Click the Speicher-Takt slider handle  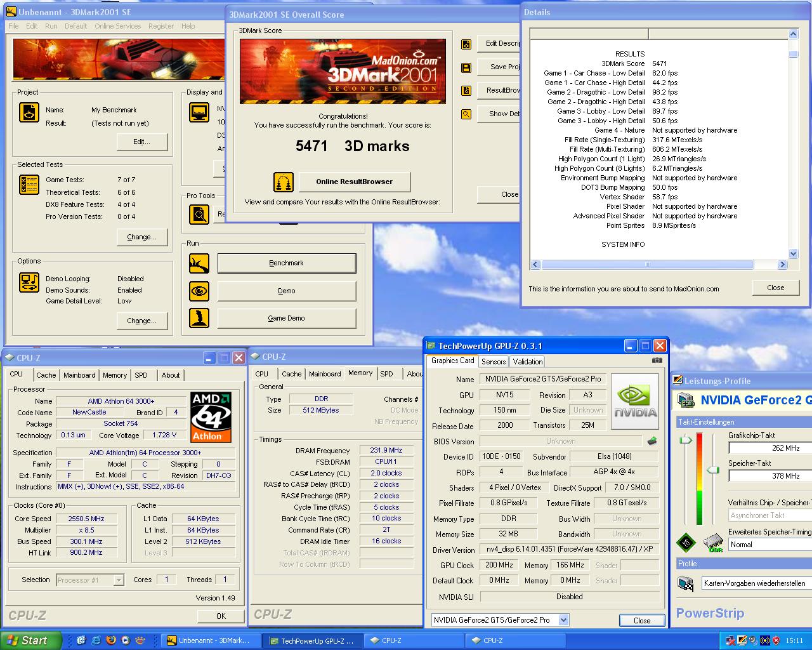[x=714, y=470]
